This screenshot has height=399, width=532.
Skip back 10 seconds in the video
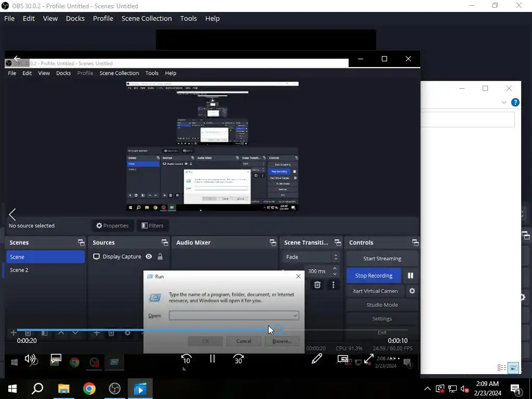pos(187,359)
